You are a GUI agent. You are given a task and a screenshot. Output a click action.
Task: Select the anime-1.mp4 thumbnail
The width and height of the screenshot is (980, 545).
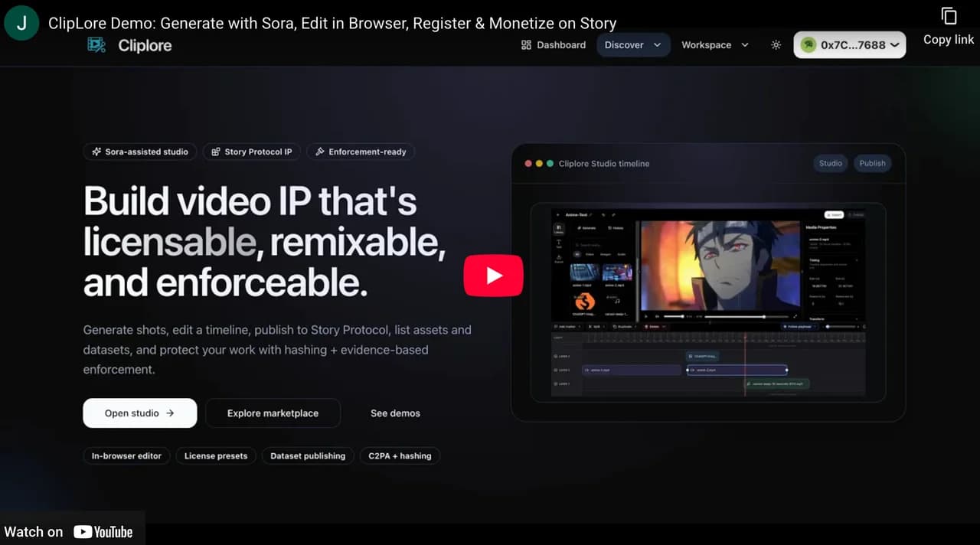tap(585, 272)
